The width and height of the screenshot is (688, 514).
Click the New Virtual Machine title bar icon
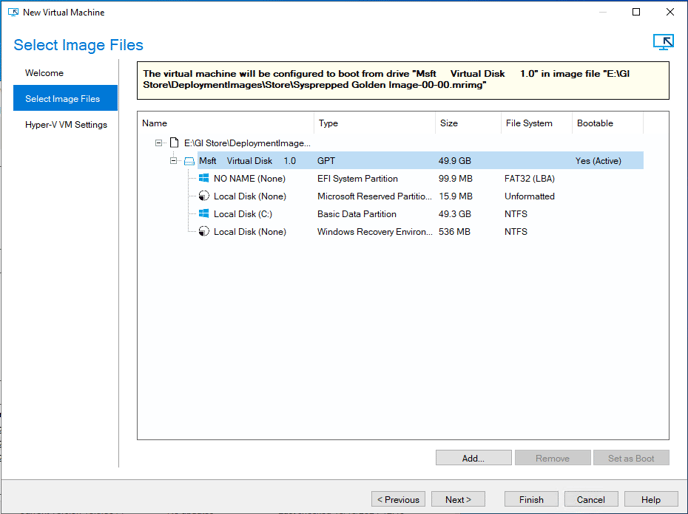[13, 12]
